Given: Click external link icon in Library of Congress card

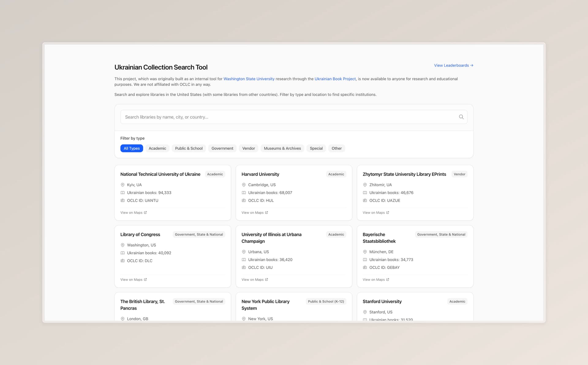Looking at the screenshot, I should click(x=145, y=280).
